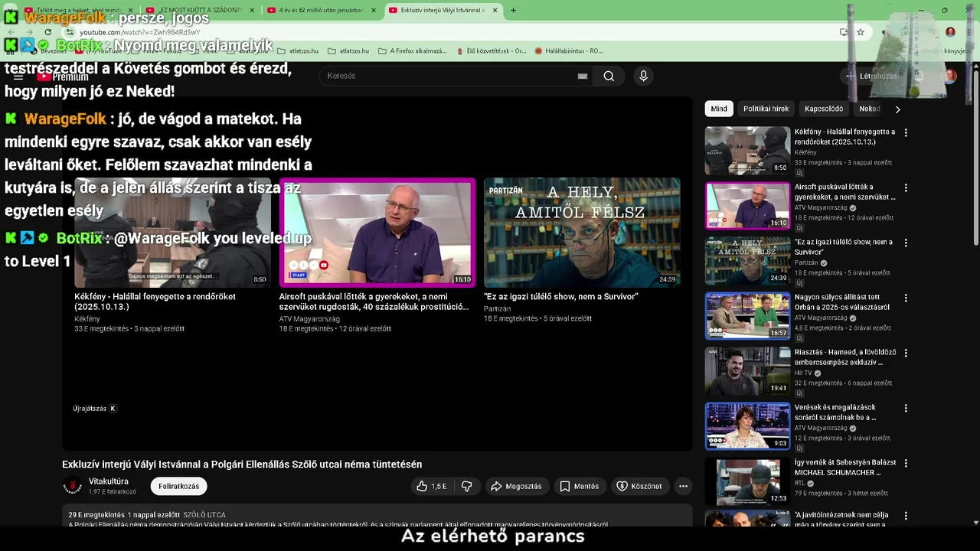980x551 pixels.
Task: Play the Kékfény end-screen video card thumbnail
Action: tap(172, 233)
